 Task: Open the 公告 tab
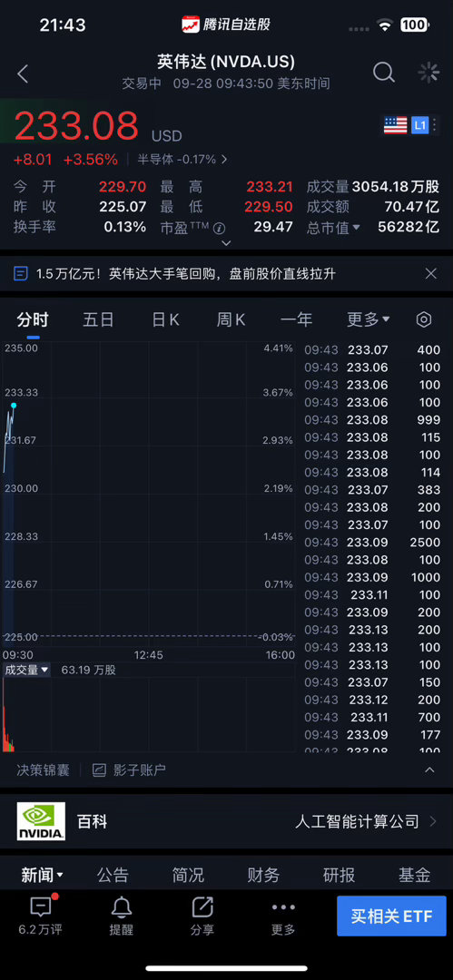pyautogui.click(x=113, y=875)
